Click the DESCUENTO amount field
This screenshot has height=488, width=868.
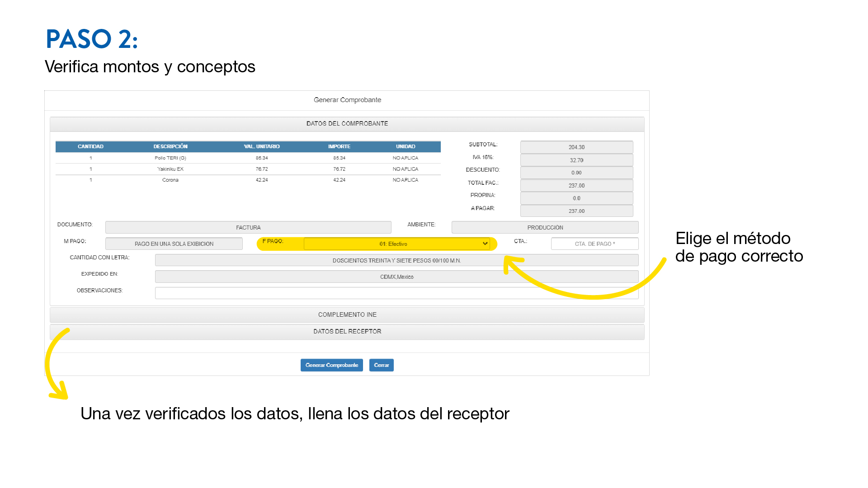pyautogui.click(x=576, y=173)
